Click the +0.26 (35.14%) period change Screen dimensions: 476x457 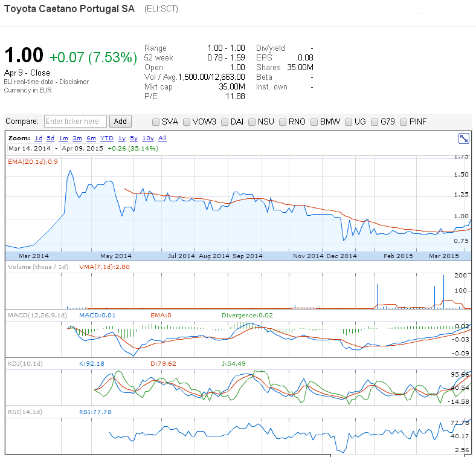click(133, 149)
